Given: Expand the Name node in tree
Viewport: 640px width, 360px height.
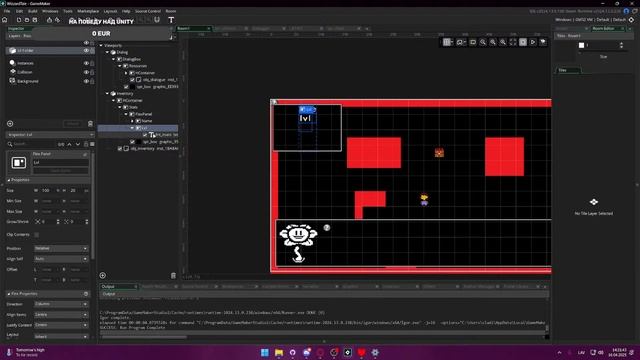Looking at the screenshot, I should coord(132,121).
